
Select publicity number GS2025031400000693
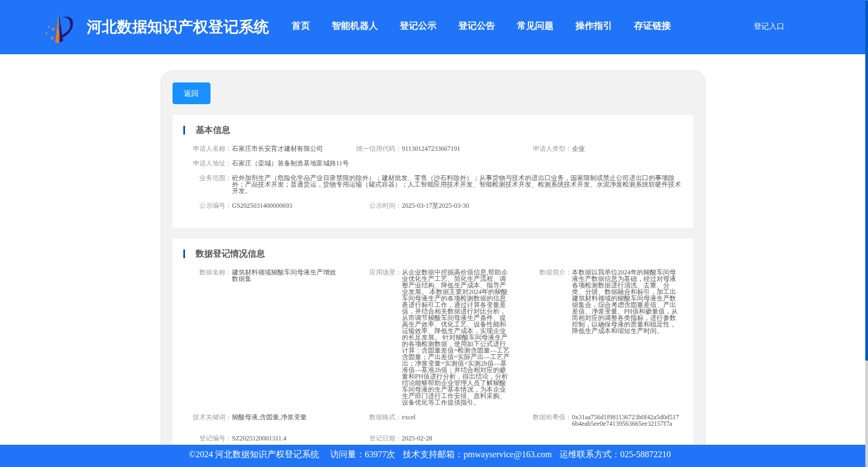(262, 206)
